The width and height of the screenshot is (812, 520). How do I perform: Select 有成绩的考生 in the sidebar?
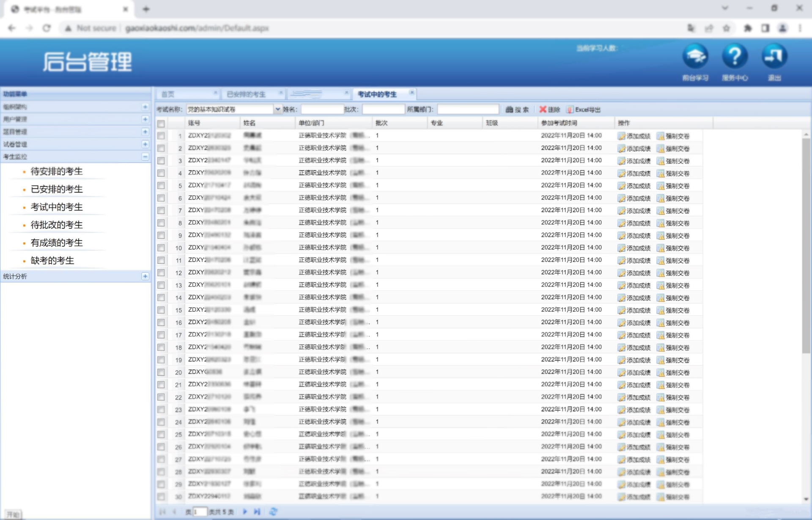click(x=57, y=243)
